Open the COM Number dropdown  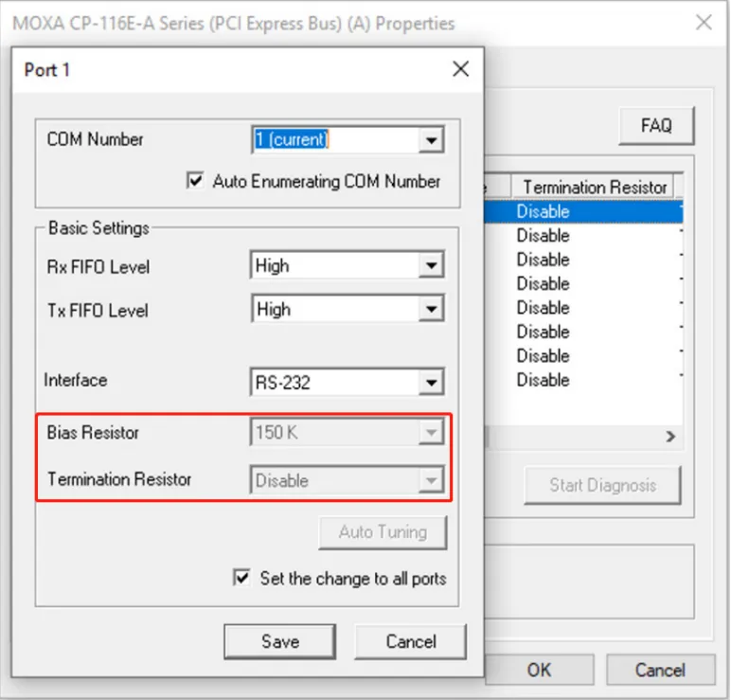click(432, 141)
